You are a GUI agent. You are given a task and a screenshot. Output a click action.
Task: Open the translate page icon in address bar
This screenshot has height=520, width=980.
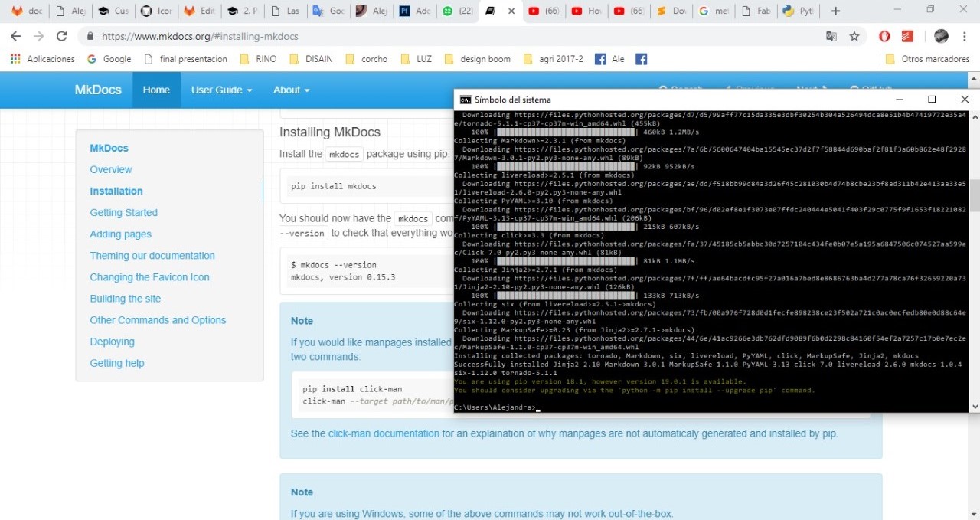[831, 36]
